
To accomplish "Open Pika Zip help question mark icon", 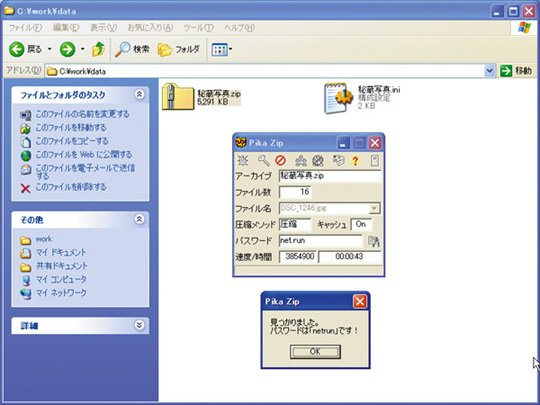I will tap(355, 160).
